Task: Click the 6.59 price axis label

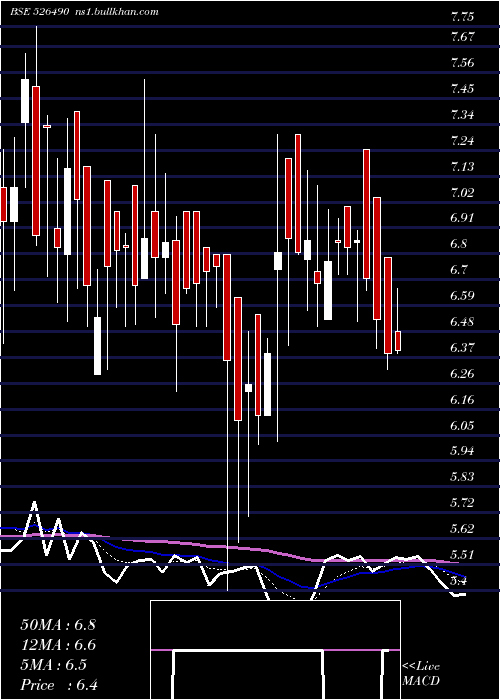Action: [462, 296]
